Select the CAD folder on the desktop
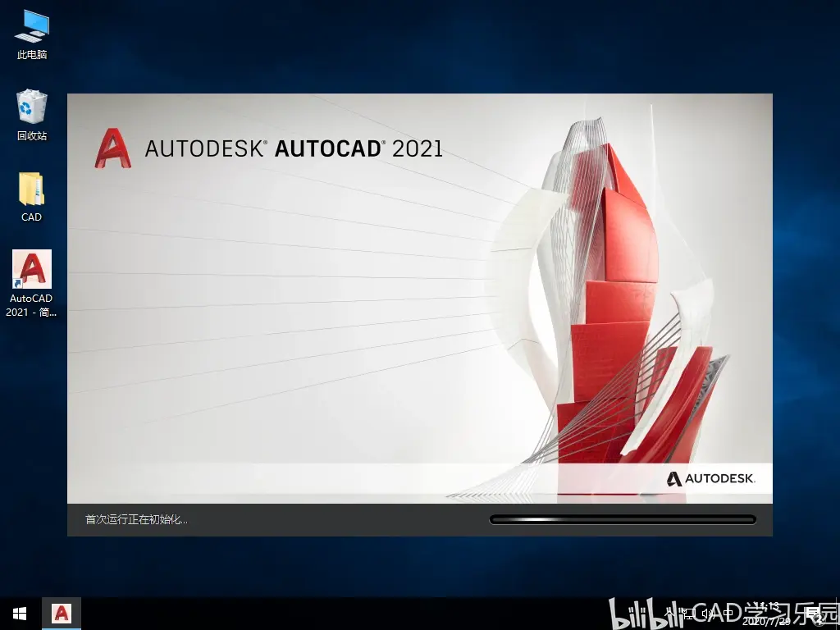Image resolution: width=840 pixels, height=630 pixels. [32, 197]
